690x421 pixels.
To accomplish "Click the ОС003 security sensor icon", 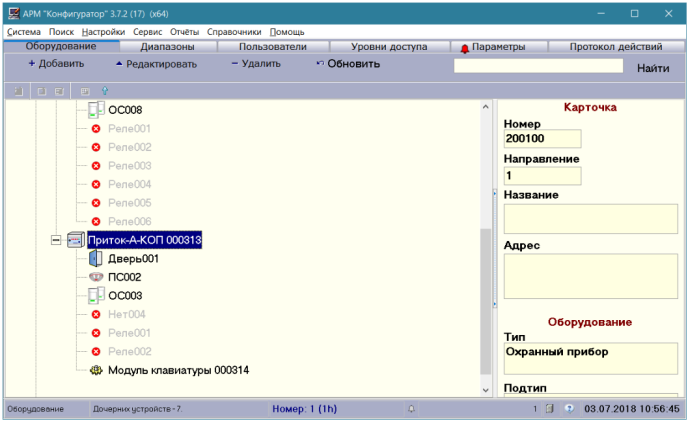I will click(96, 296).
